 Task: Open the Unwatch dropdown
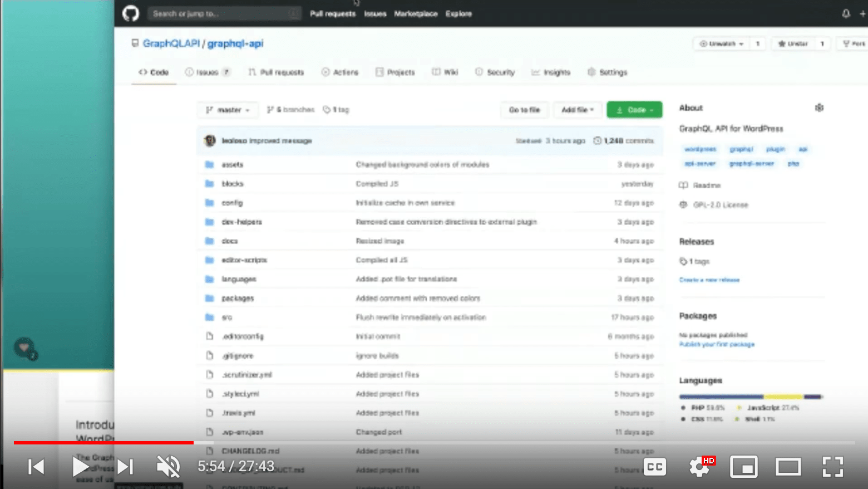click(722, 43)
